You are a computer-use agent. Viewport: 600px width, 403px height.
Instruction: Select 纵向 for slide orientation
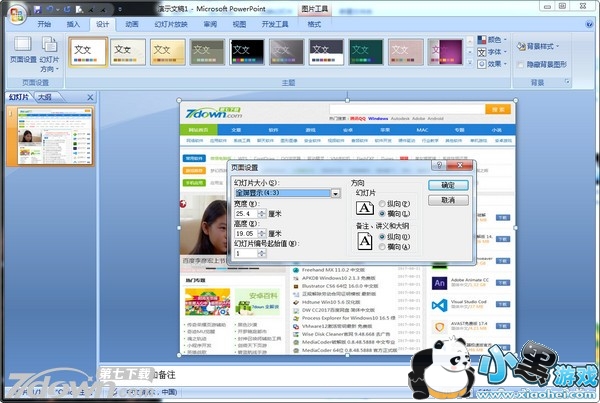385,203
